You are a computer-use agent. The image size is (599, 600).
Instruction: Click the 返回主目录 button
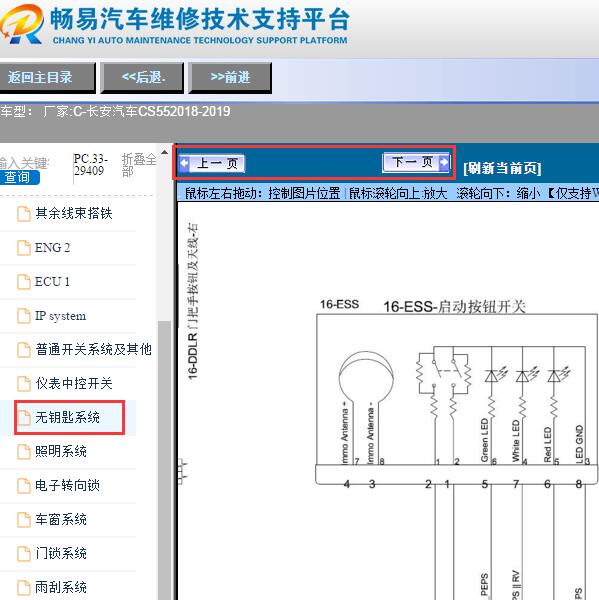coord(47,78)
